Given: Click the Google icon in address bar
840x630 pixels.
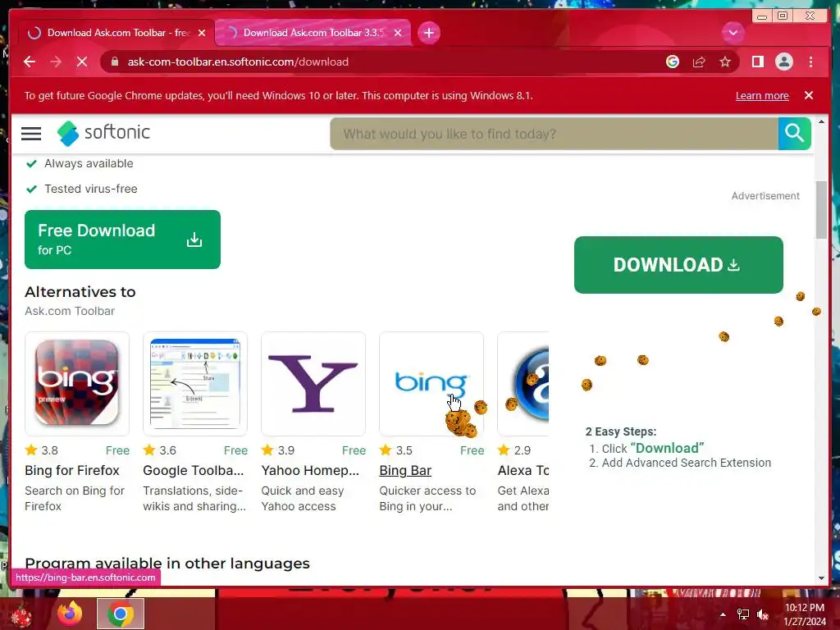Looking at the screenshot, I should (x=673, y=62).
